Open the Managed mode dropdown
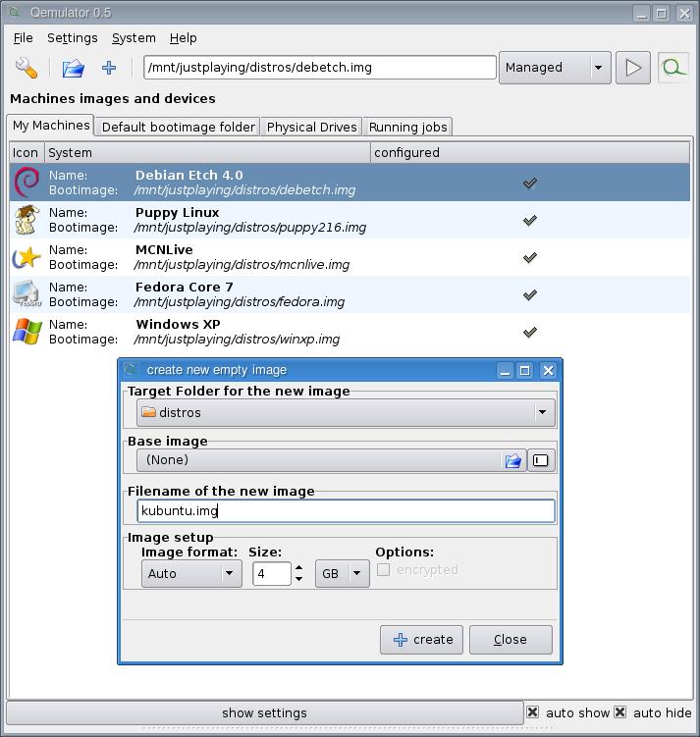 coord(555,68)
